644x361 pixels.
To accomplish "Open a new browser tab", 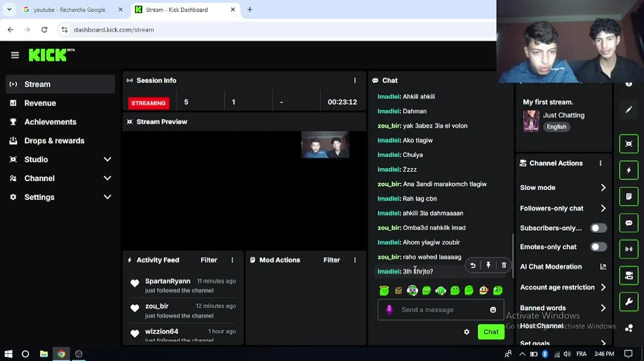I will [250, 10].
